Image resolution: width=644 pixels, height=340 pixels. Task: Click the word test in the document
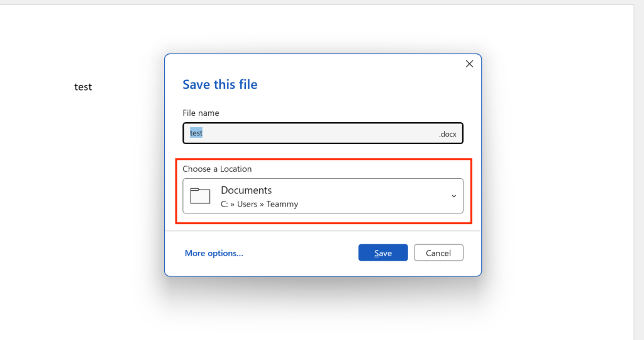tap(83, 87)
